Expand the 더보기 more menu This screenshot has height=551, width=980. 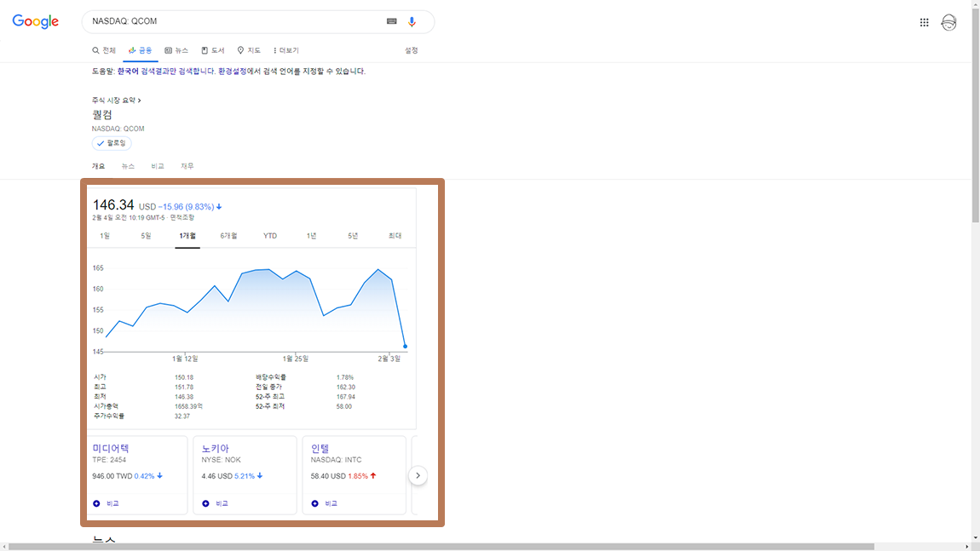click(x=286, y=50)
